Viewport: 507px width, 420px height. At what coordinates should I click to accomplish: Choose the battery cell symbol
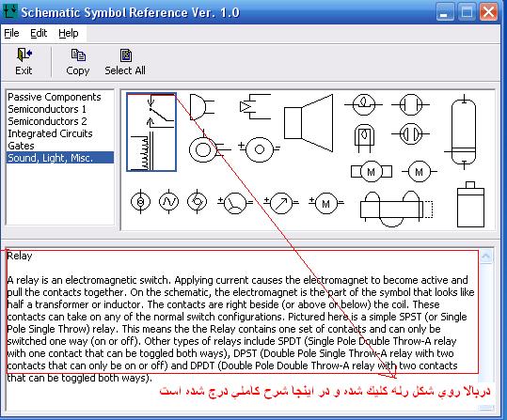click(470, 205)
